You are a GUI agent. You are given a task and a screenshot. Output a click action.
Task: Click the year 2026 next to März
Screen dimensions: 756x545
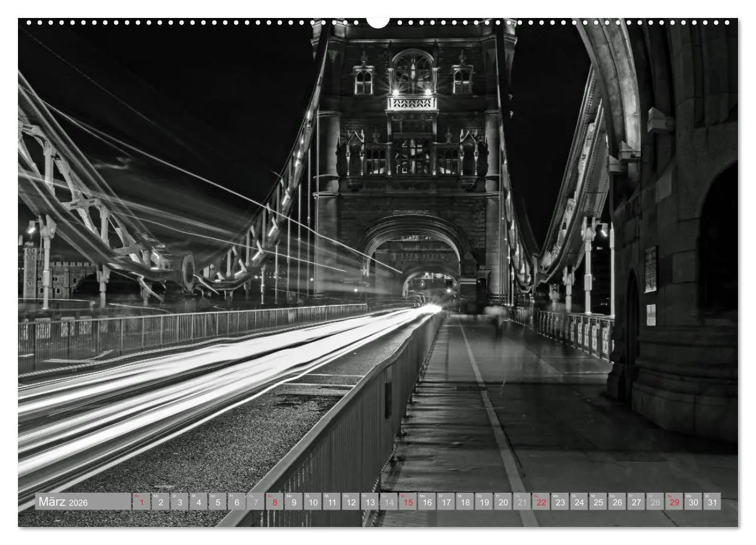click(79, 503)
